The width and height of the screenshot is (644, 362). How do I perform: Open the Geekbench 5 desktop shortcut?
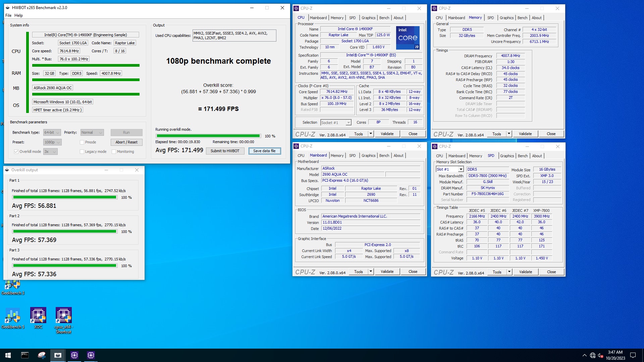[13, 318]
